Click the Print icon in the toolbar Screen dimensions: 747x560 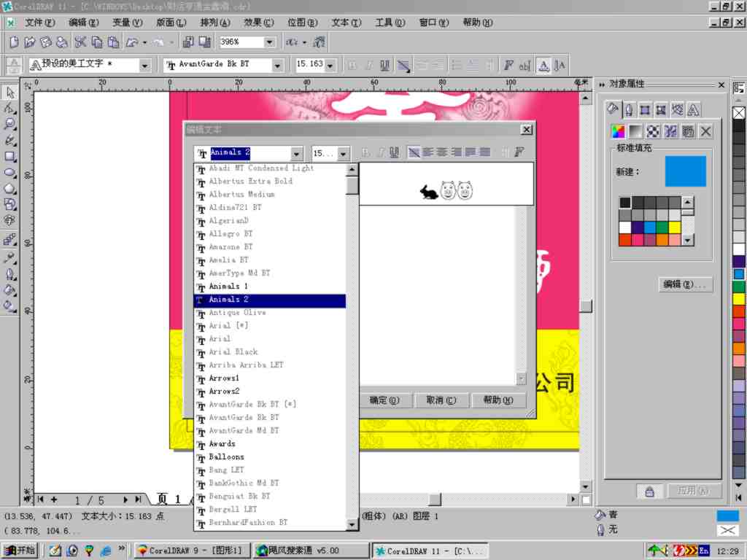coord(61,42)
